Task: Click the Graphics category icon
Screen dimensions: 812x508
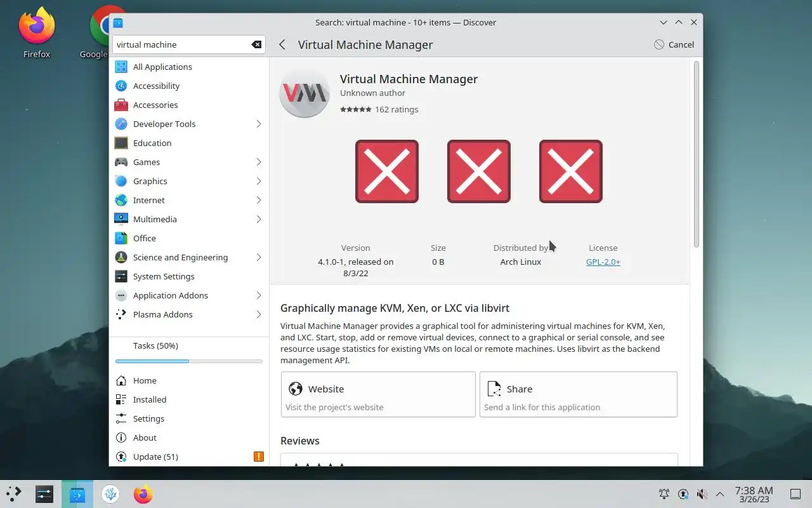Action: point(121,181)
